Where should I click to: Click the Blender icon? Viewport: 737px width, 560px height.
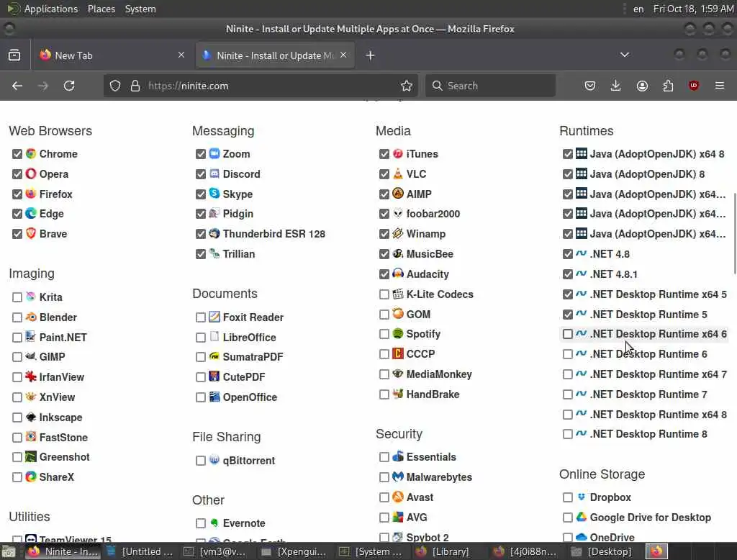31,317
